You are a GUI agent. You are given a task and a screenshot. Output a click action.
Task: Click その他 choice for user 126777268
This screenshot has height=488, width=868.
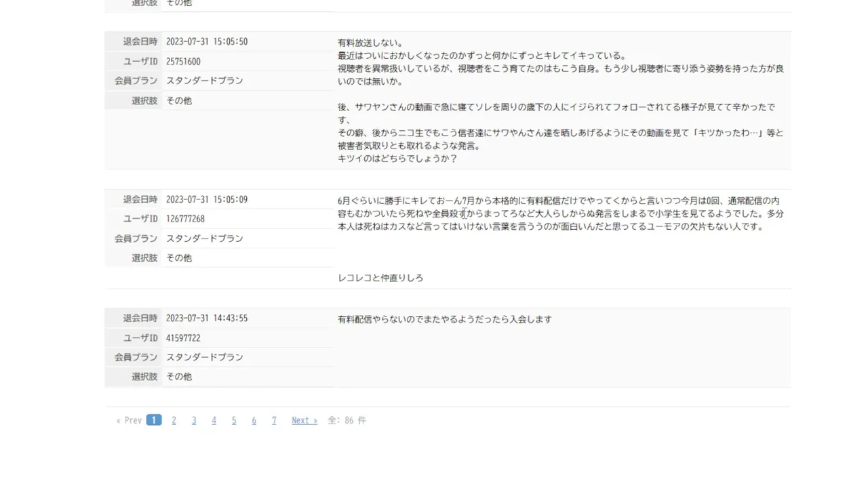coord(179,258)
